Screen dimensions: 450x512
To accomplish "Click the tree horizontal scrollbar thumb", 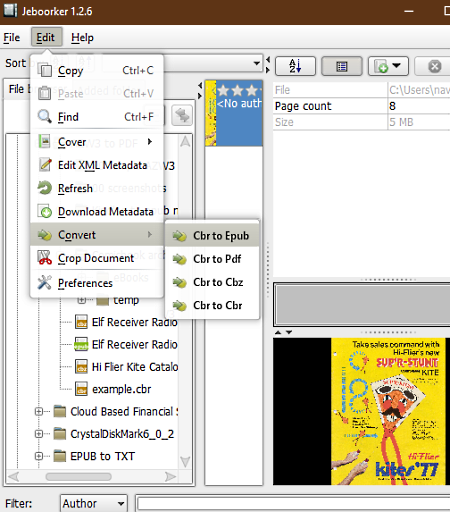I will 79,477.
